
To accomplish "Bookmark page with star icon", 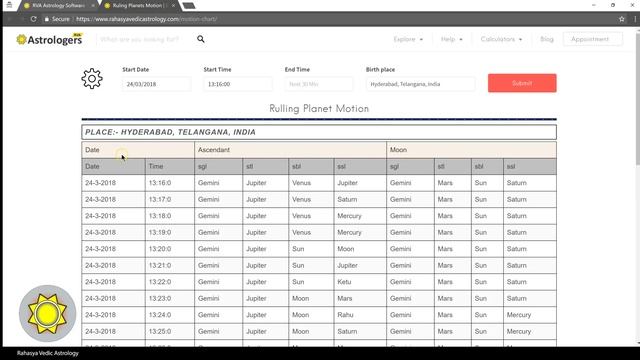I will coord(622,19).
